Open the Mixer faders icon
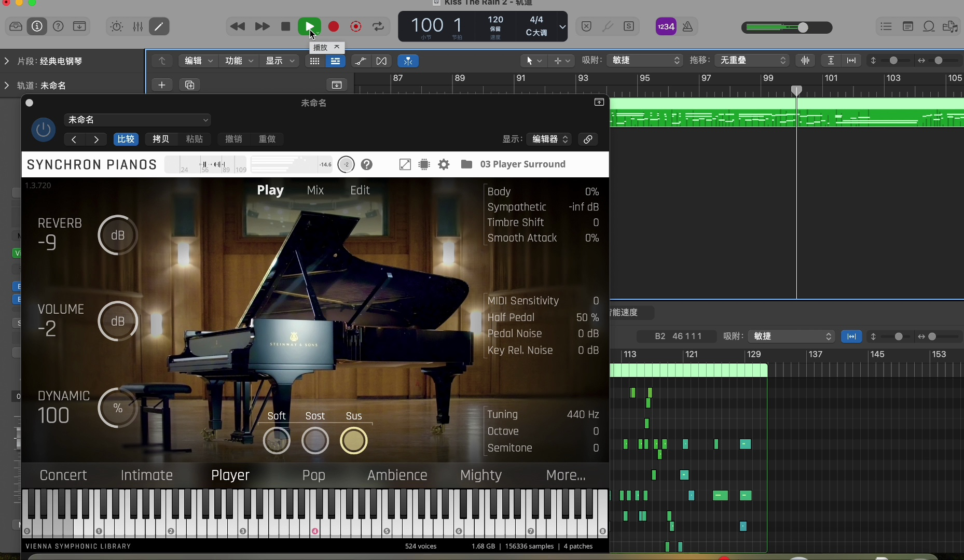The image size is (964, 560). (x=137, y=26)
